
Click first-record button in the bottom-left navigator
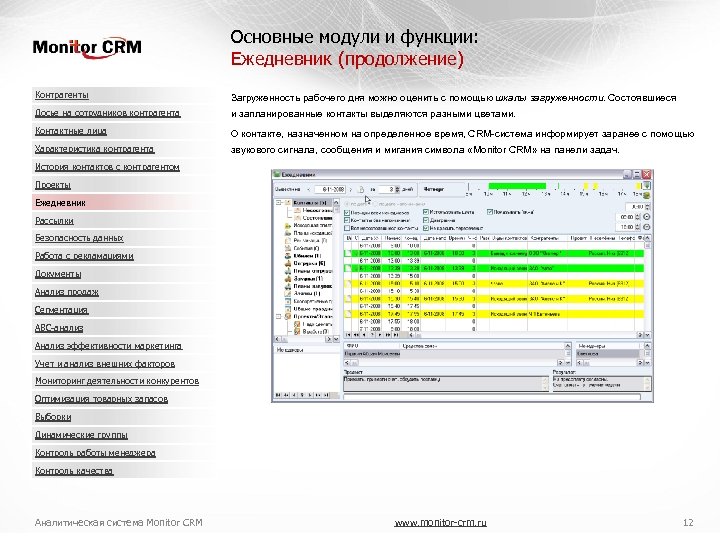click(x=278, y=395)
